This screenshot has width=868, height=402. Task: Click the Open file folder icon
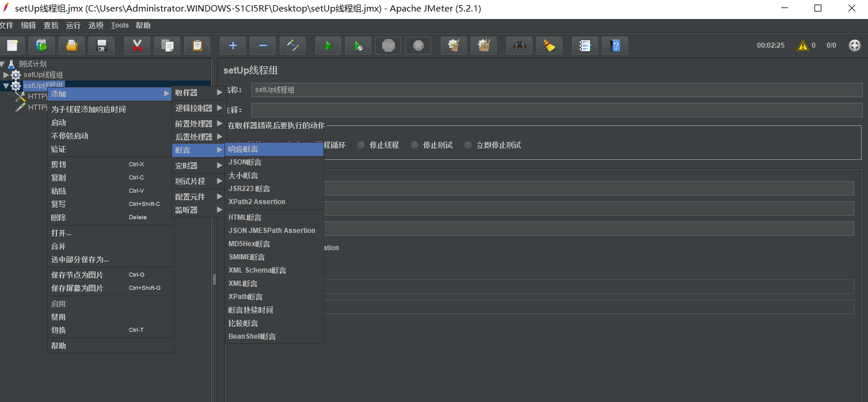point(71,45)
